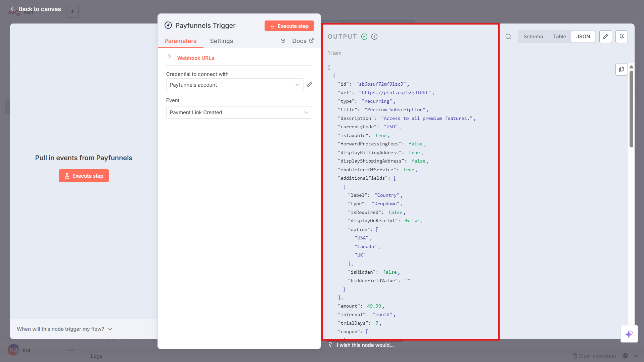This screenshot has width=644, height=362.
Task: Click I wish this node would... link
Action: 365,345
